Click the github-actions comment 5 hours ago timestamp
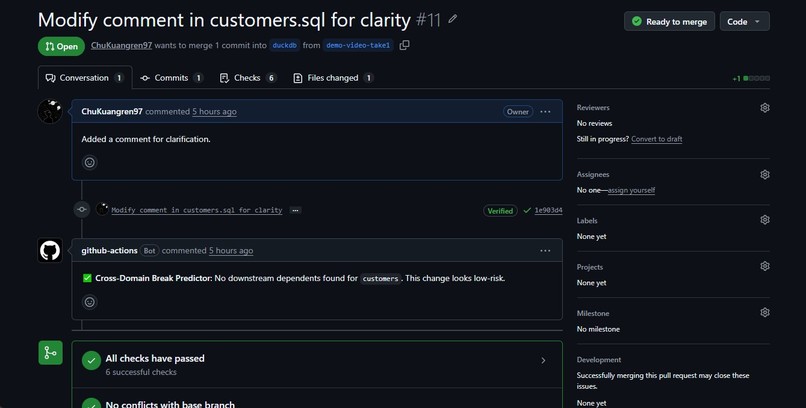Image resolution: width=806 pixels, height=408 pixels. click(x=231, y=251)
